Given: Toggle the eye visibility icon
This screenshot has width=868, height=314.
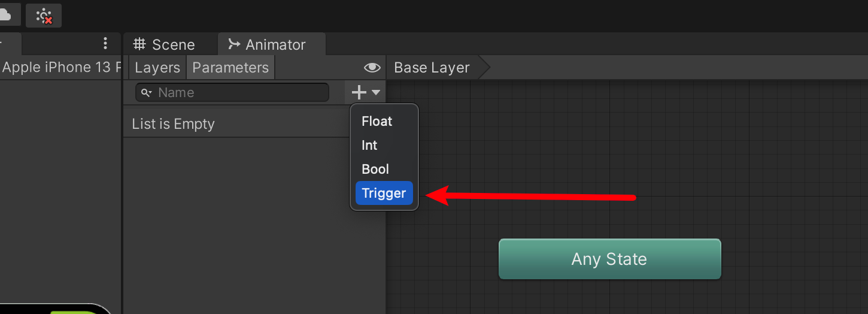Looking at the screenshot, I should (x=372, y=68).
